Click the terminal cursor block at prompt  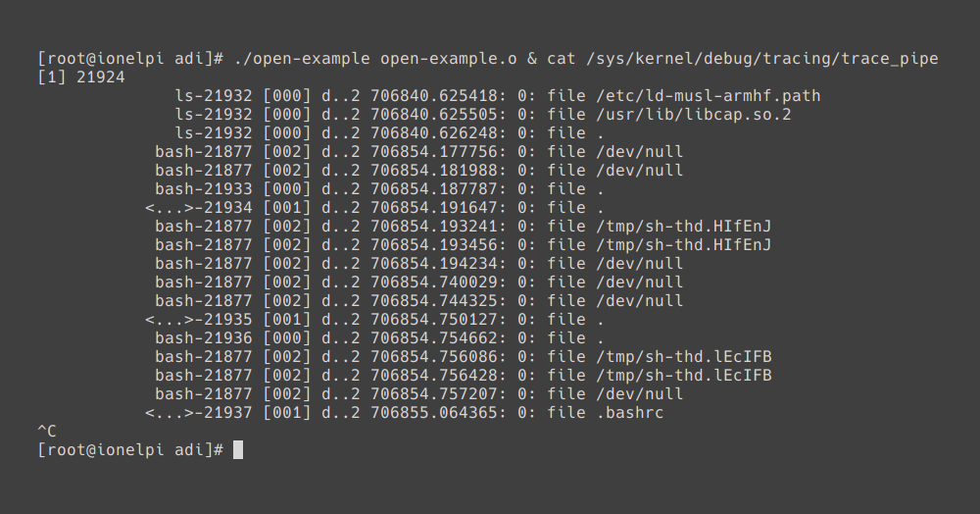pos(238,449)
